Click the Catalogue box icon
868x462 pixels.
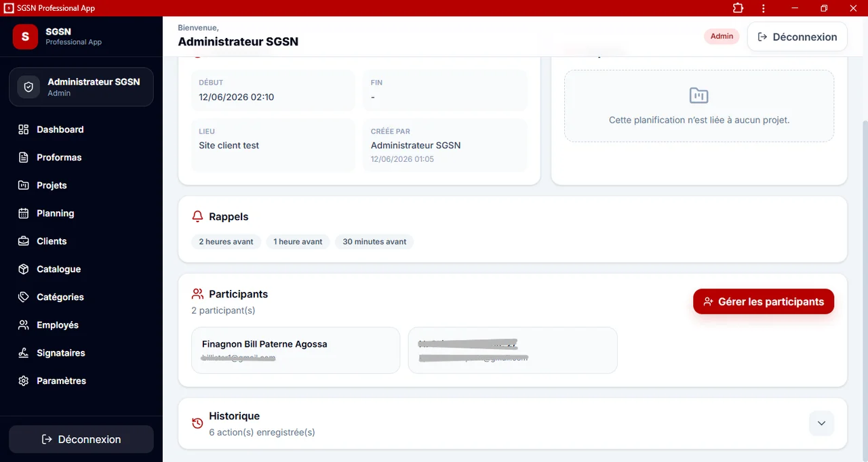pyautogui.click(x=24, y=269)
